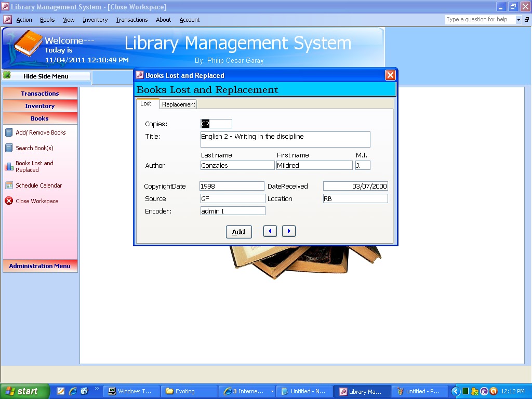Switch to untitled Paint taskbar item
Image resolution: width=532 pixels, height=399 pixels.
coord(419,391)
